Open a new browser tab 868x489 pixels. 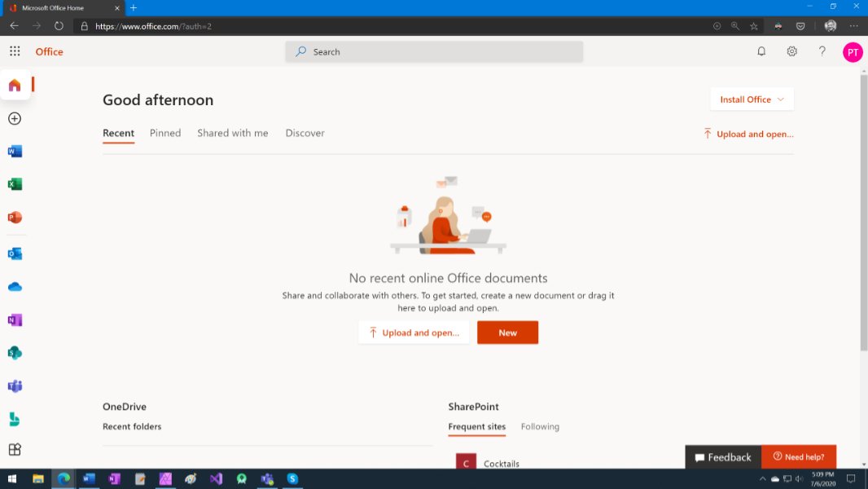click(134, 8)
